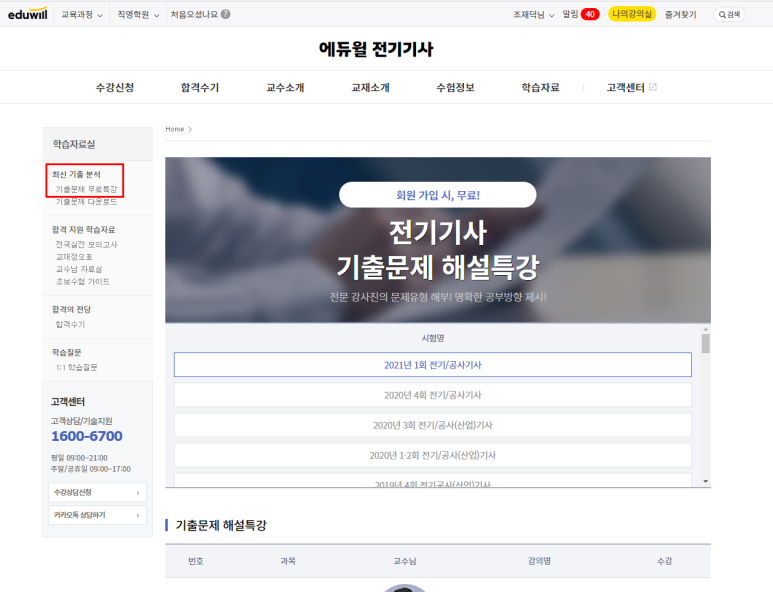Click the breadcrumb chevron after Home

point(190,129)
